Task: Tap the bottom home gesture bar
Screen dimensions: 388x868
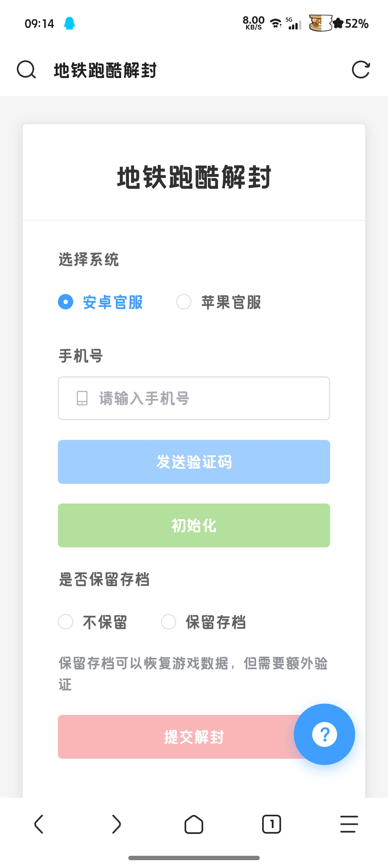Action: 194,858
